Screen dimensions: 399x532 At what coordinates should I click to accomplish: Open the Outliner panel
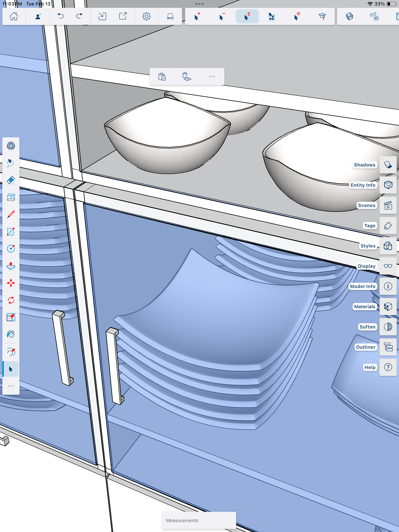point(388,347)
